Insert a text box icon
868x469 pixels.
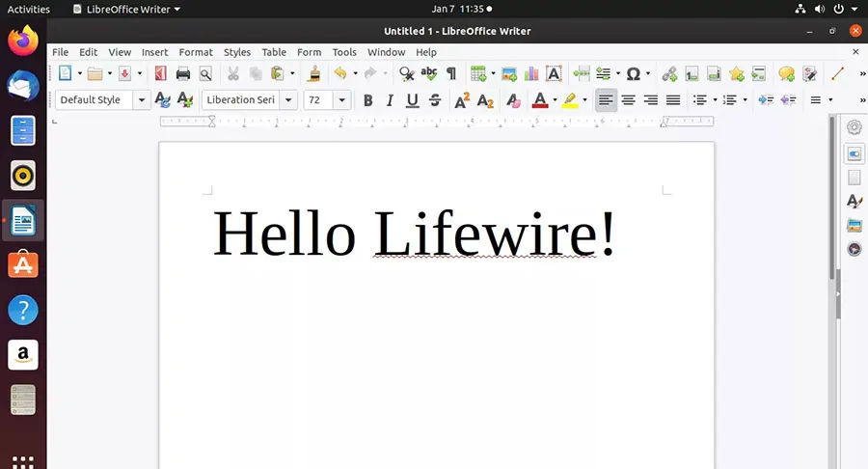(x=554, y=73)
